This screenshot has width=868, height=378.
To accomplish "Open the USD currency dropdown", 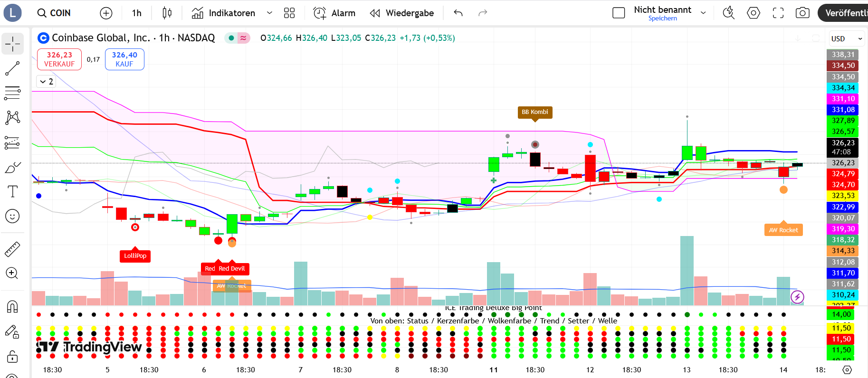I will [846, 38].
